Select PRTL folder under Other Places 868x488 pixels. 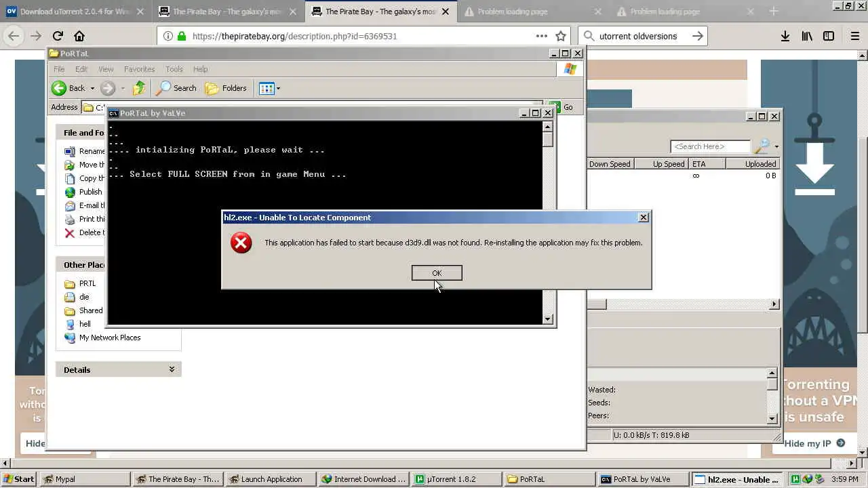click(87, 283)
